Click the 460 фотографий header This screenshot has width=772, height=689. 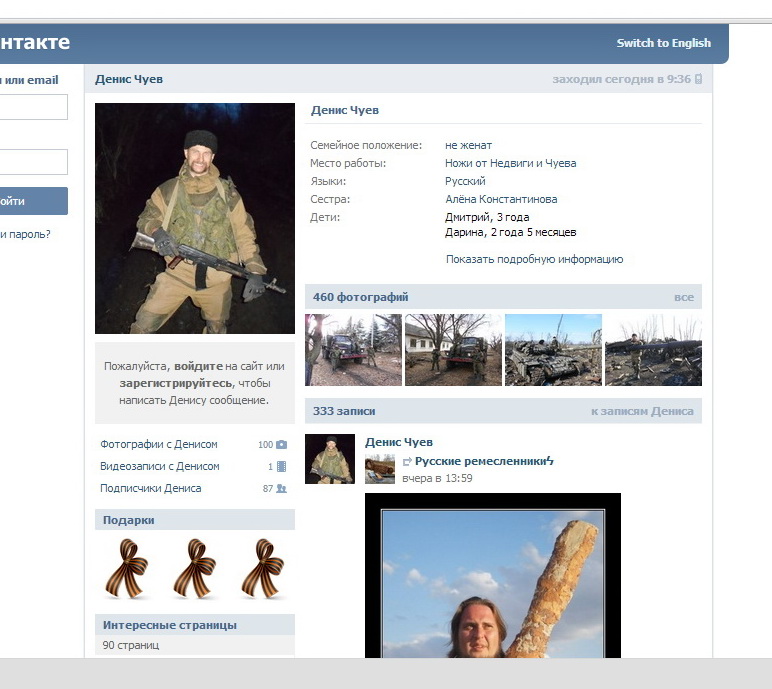[x=360, y=297]
